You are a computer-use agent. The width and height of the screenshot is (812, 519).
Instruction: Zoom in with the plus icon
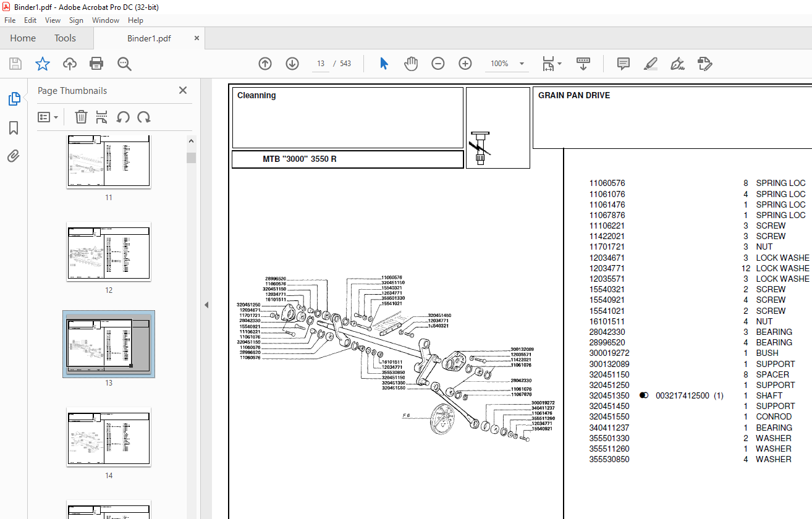tap(465, 64)
